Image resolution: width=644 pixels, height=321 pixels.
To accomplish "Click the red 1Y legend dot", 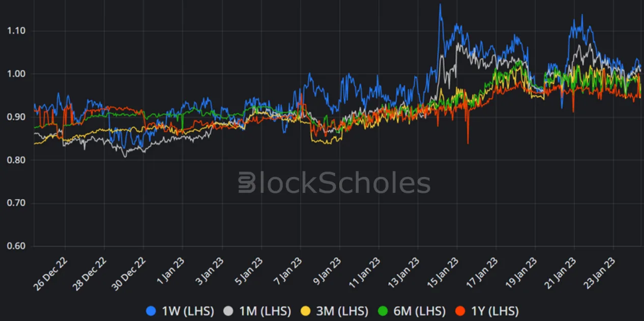I will [460, 310].
